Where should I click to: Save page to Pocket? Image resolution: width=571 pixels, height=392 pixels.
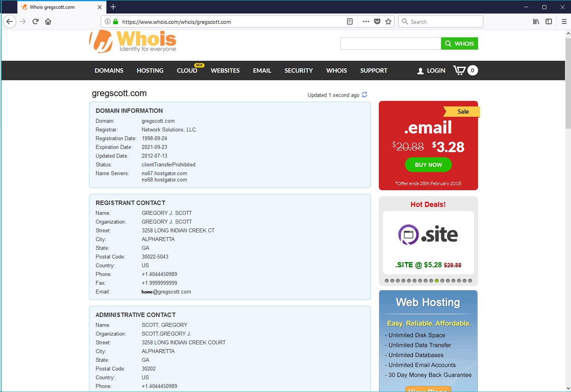pyautogui.click(x=377, y=21)
